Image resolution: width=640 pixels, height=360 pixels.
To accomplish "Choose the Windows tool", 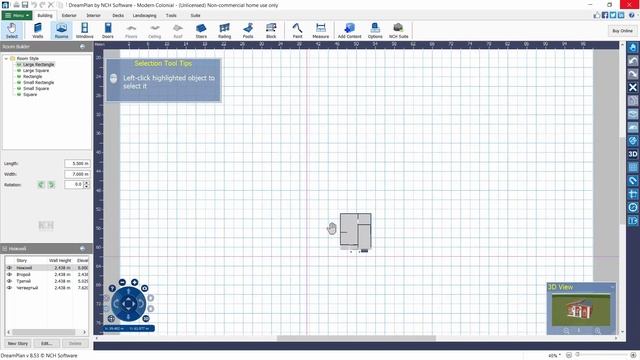I will (x=84, y=31).
